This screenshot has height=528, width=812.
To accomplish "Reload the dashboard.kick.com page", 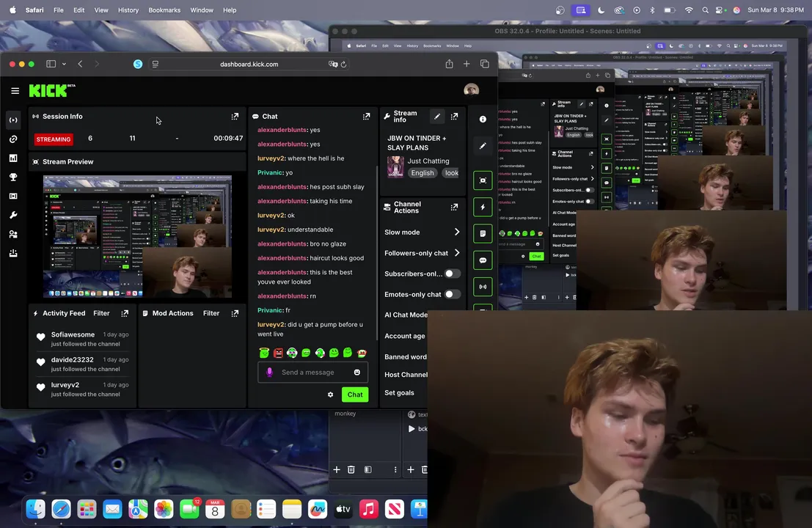I will coord(343,65).
